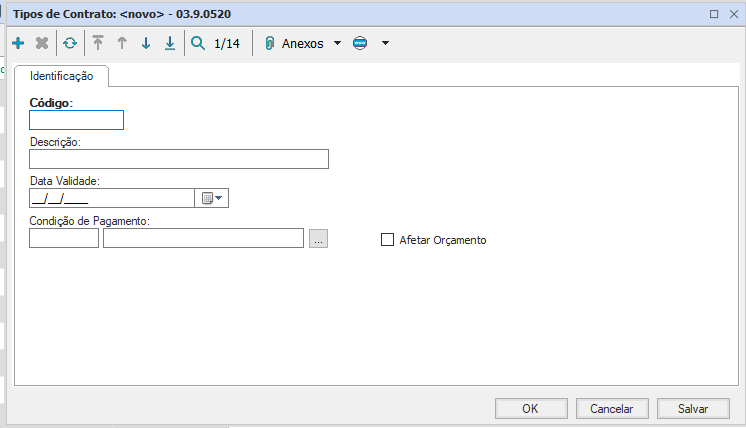Click the magnifier search icon
The image size is (746, 428).
coord(198,43)
